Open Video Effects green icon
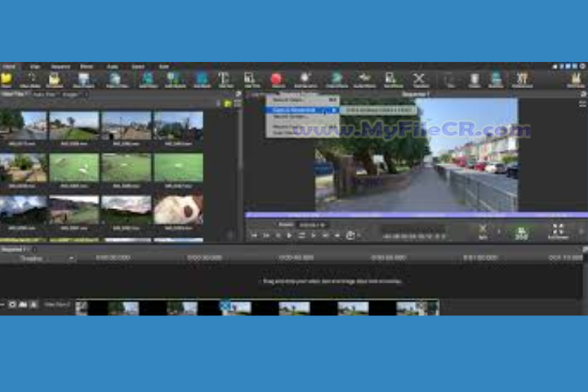The height and width of the screenshot is (392, 588). tap(336, 78)
